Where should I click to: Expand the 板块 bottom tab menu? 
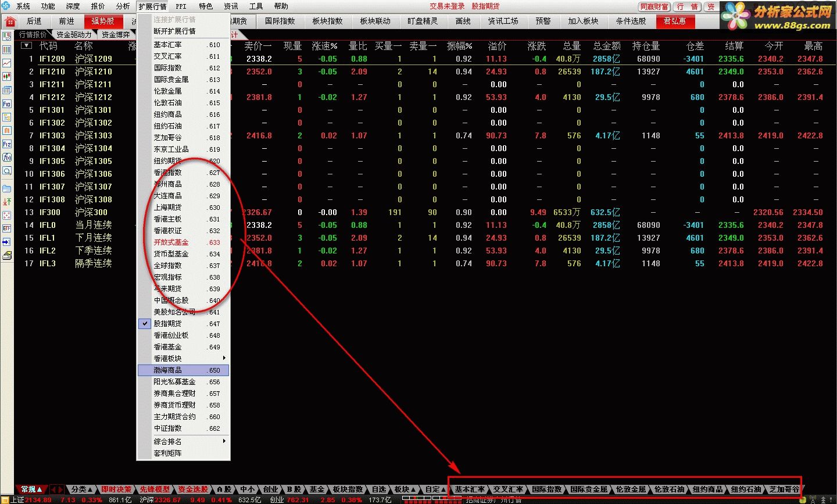pos(405,489)
